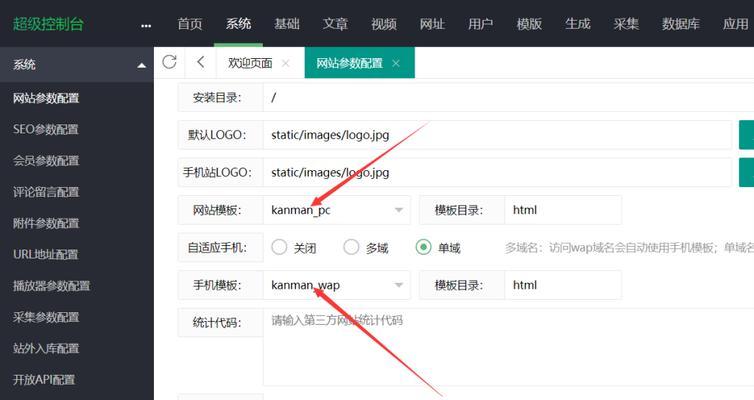Open 基础 in the top navigation
Viewport: 754px width, 400px height.
click(x=287, y=24)
